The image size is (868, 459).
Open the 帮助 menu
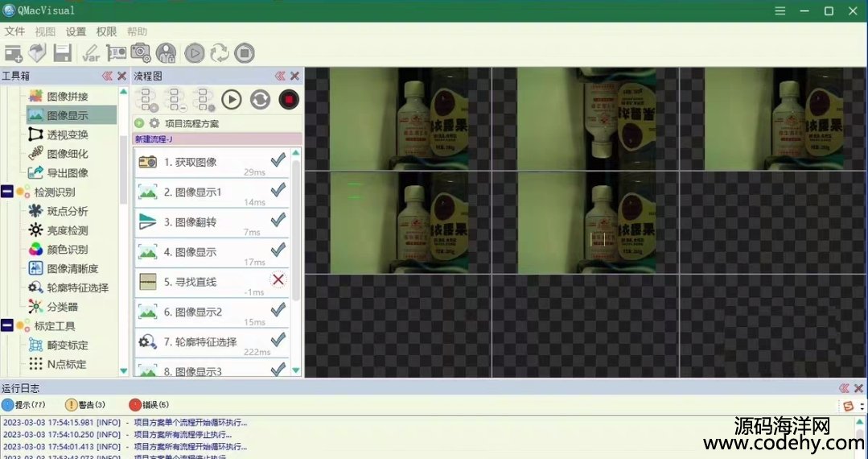pyautogui.click(x=137, y=31)
